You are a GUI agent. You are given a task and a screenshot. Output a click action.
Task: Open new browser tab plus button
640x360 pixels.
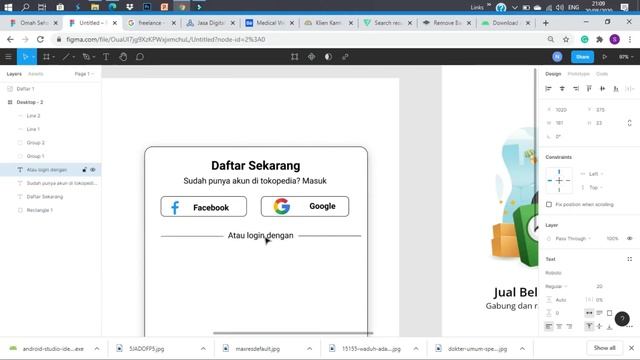point(546,23)
